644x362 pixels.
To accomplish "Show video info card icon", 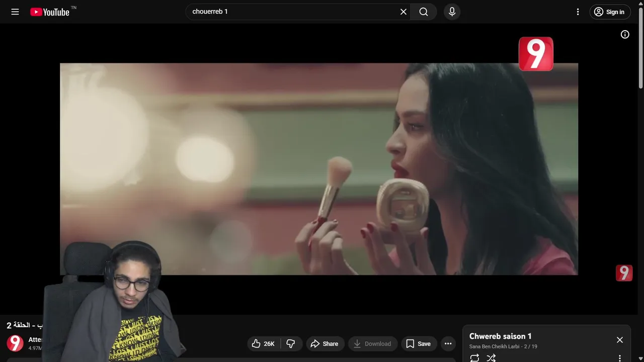I will [625, 35].
